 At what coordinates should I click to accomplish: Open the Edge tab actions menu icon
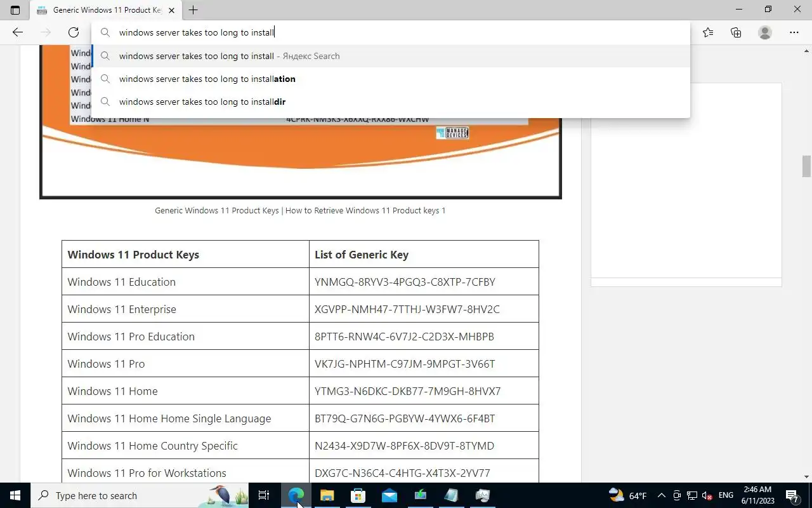point(15,10)
